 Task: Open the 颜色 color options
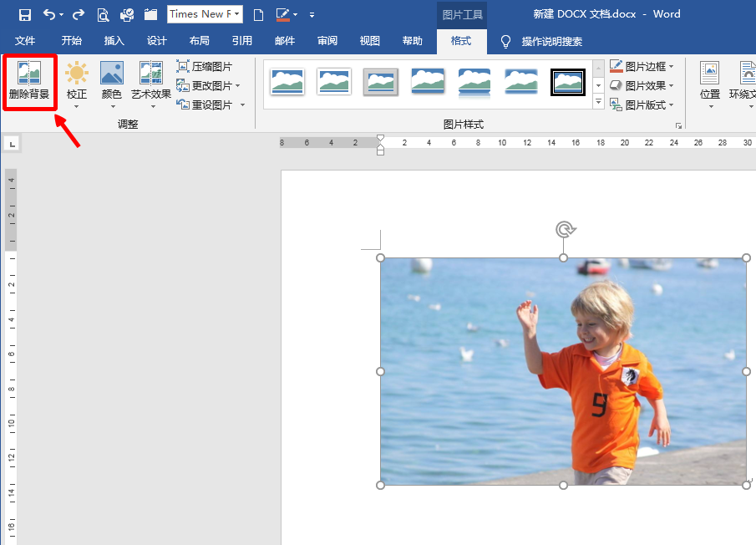pyautogui.click(x=111, y=84)
